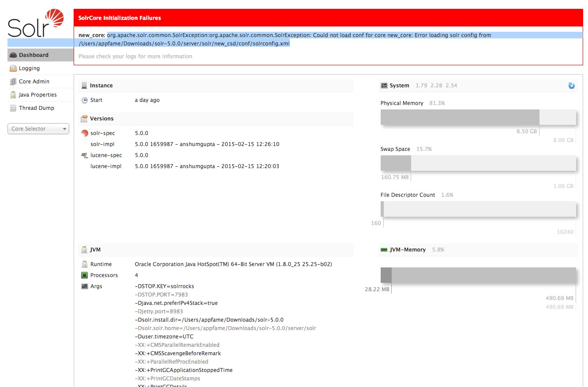Click the JVM-Memory usage bar
588x387 pixels.
pos(478,275)
